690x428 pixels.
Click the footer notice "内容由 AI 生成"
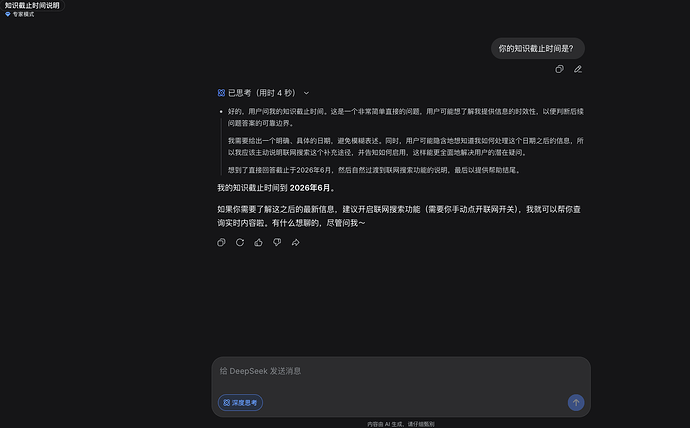(385, 424)
